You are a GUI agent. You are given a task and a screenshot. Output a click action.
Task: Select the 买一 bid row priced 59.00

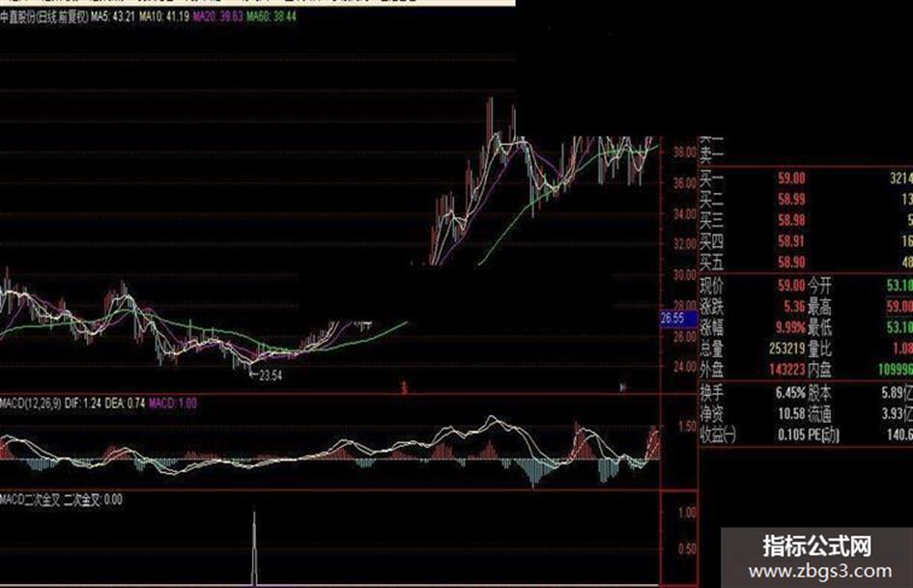806,179
